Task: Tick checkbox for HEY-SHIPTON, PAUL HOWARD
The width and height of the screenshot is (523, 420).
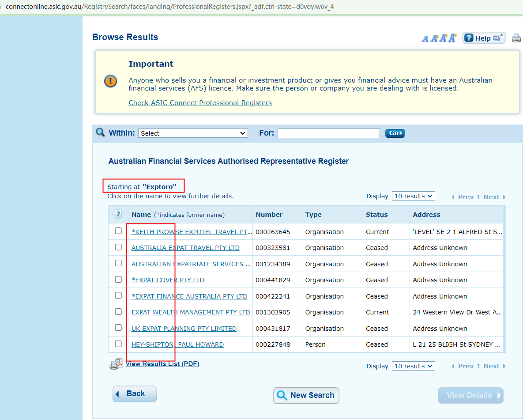Action: [118, 344]
